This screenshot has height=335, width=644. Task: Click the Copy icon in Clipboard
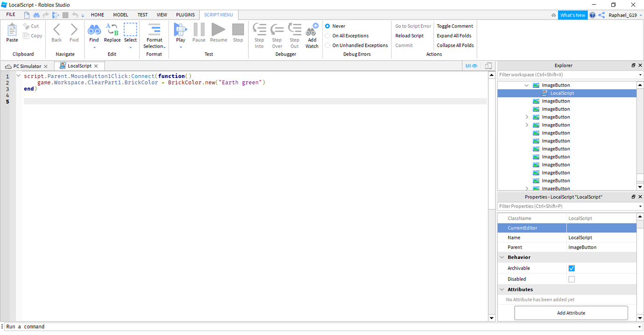pyautogui.click(x=26, y=36)
